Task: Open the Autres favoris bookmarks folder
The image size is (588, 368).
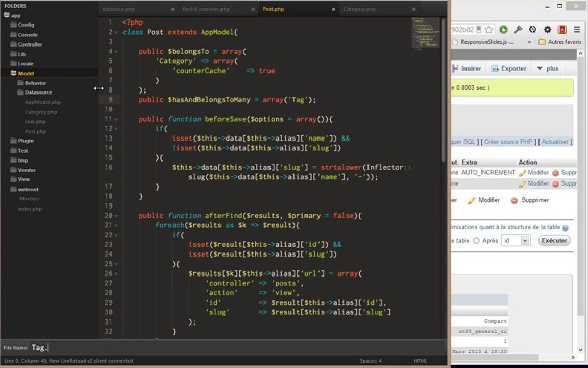Action: [x=559, y=42]
